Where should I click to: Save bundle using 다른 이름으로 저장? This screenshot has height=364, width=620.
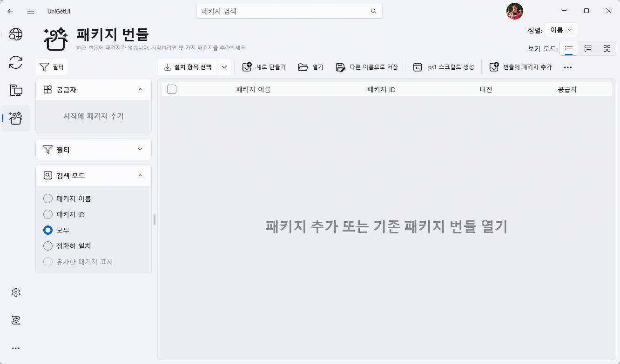(x=367, y=67)
